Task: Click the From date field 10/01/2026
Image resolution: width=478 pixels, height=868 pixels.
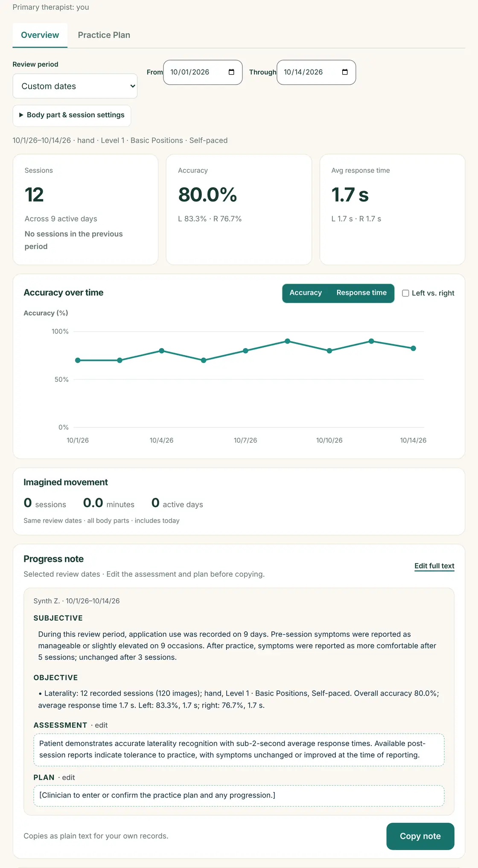Action: [x=203, y=72]
